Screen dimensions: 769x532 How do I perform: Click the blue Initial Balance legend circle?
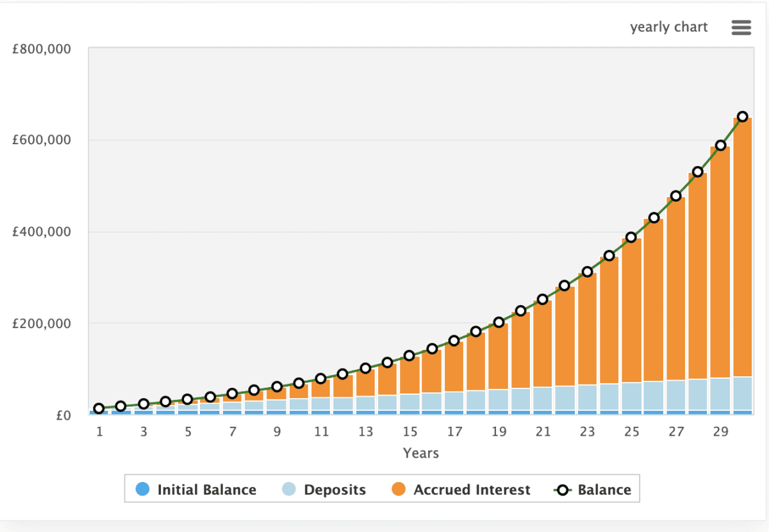[x=142, y=490]
